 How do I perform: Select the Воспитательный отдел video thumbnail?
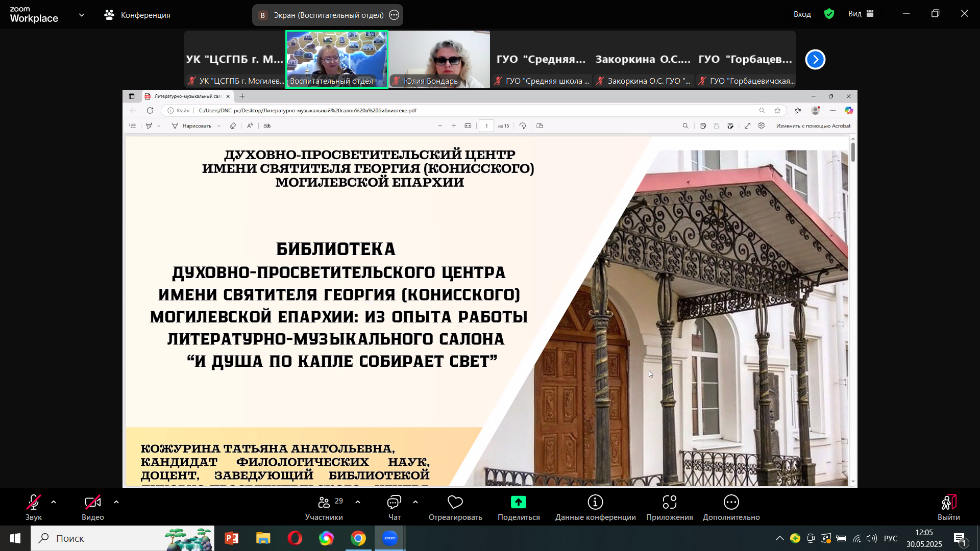click(337, 59)
